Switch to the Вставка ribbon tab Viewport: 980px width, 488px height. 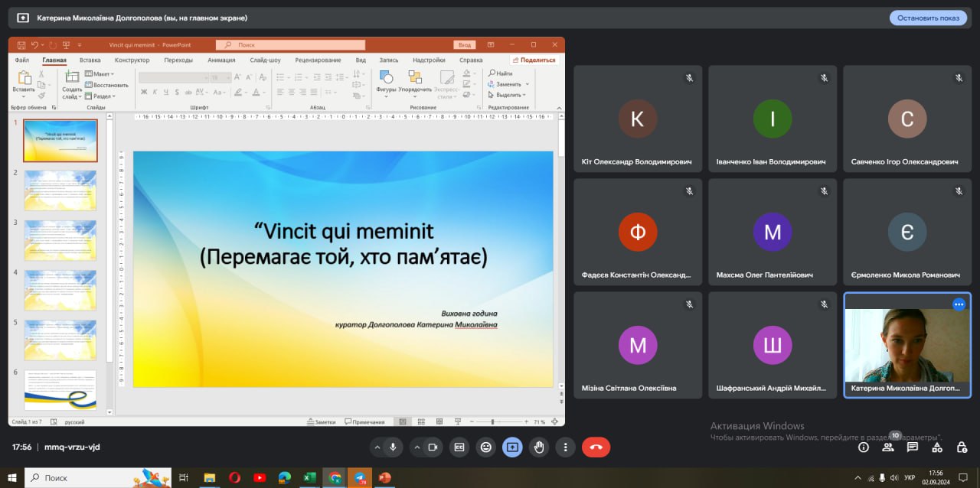pyautogui.click(x=90, y=60)
